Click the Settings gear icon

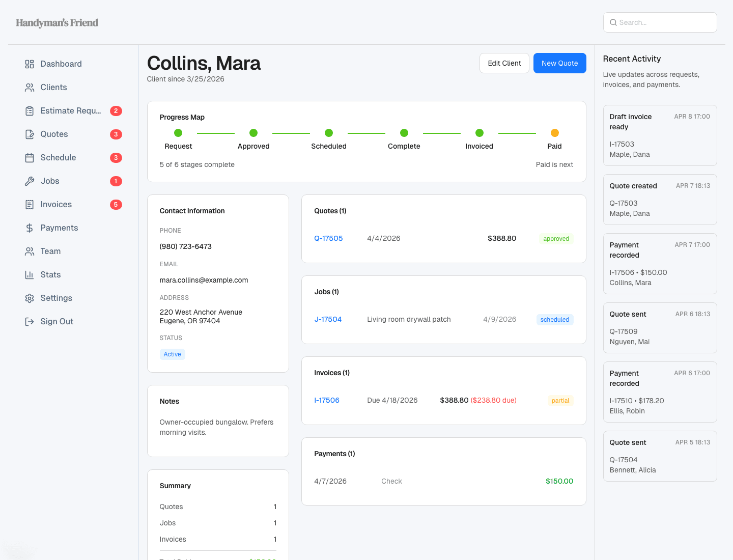click(30, 298)
